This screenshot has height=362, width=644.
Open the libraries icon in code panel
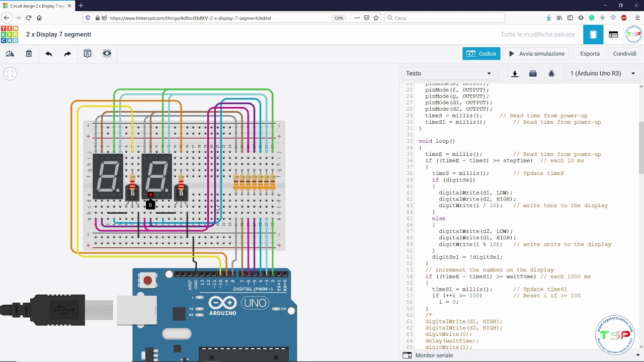click(533, 73)
